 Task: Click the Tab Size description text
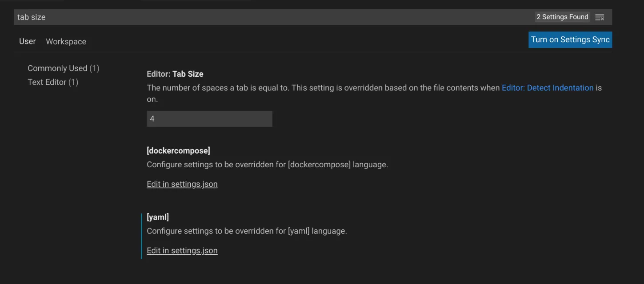[x=311, y=88]
